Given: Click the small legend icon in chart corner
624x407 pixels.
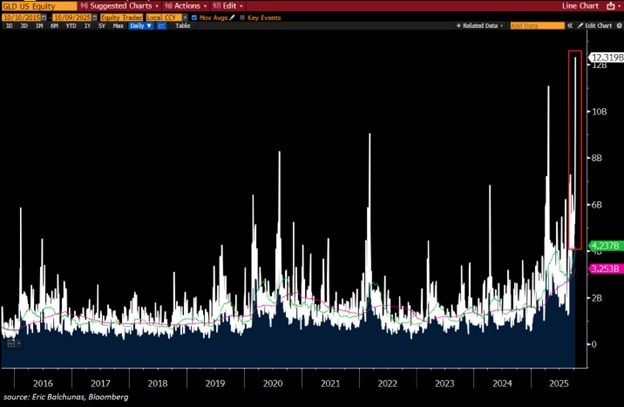Looking at the screenshot, I should coord(12,343).
